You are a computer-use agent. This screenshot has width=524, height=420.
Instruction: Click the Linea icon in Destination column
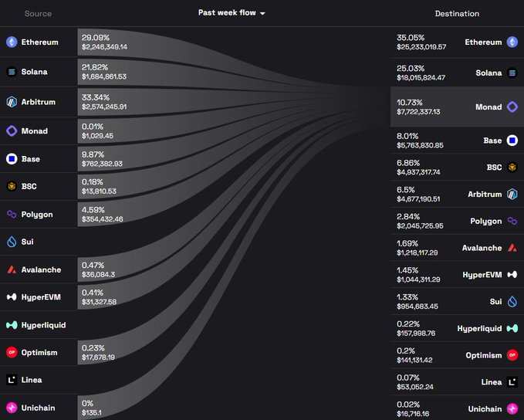(512, 382)
